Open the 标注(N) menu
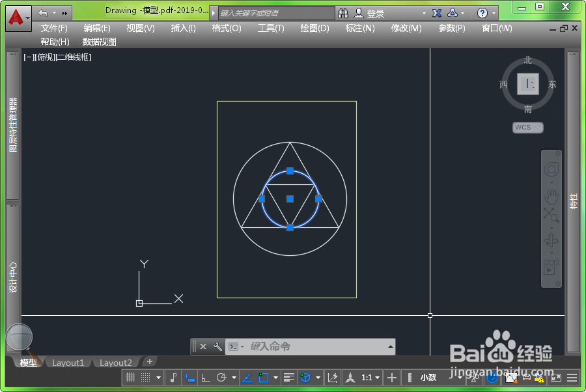586x392 pixels. point(360,29)
